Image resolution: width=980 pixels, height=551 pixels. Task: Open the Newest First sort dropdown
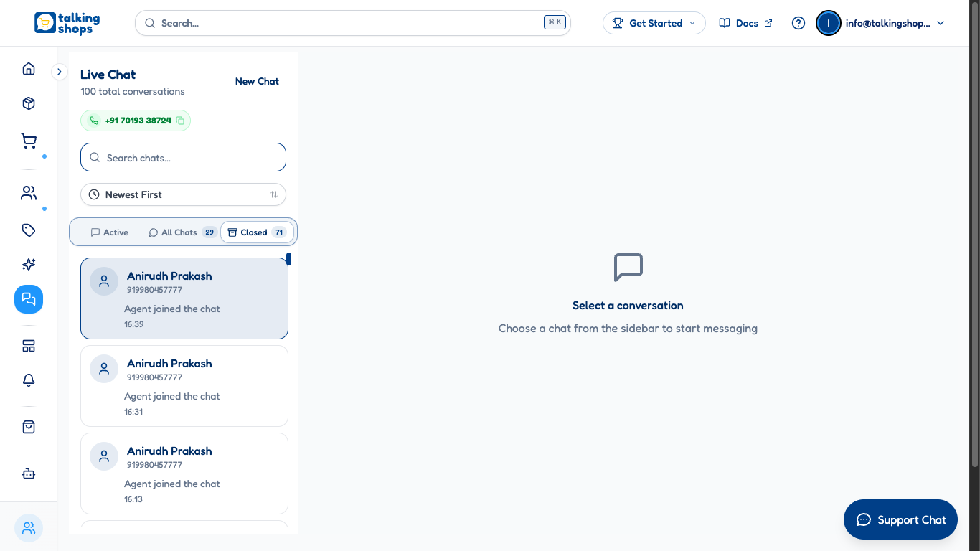(183, 194)
